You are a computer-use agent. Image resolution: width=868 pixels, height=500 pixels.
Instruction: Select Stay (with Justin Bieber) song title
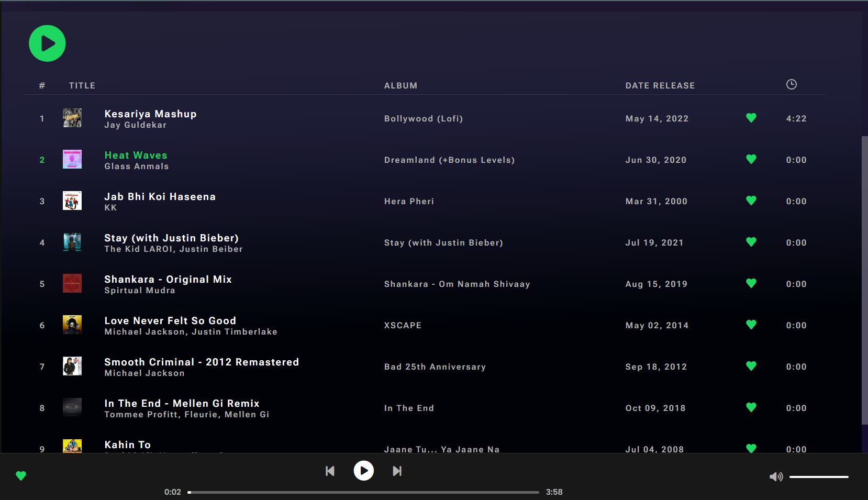[x=171, y=238]
